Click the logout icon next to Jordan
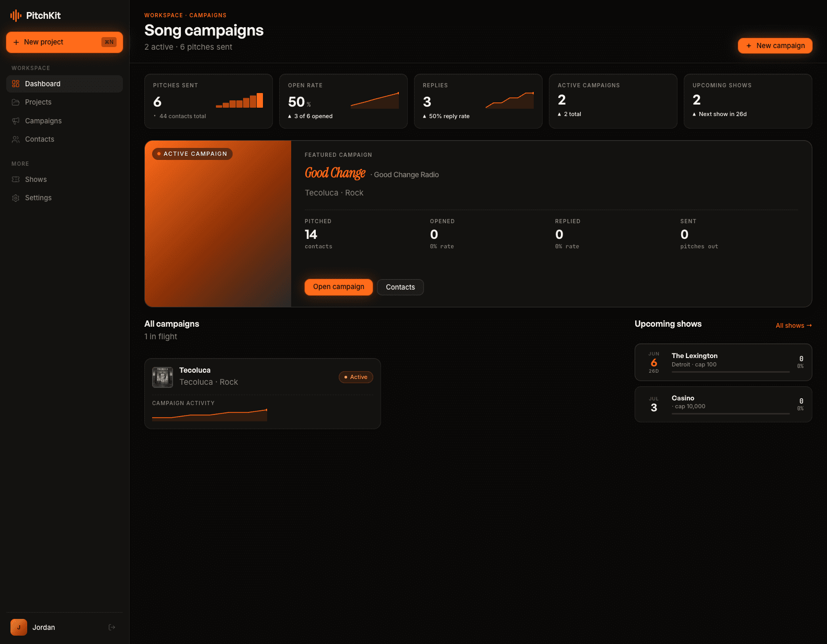 [112, 627]
